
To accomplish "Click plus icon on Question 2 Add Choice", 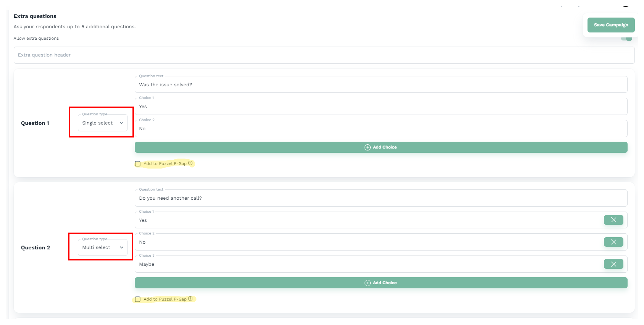I will click(x=367, y=283).
